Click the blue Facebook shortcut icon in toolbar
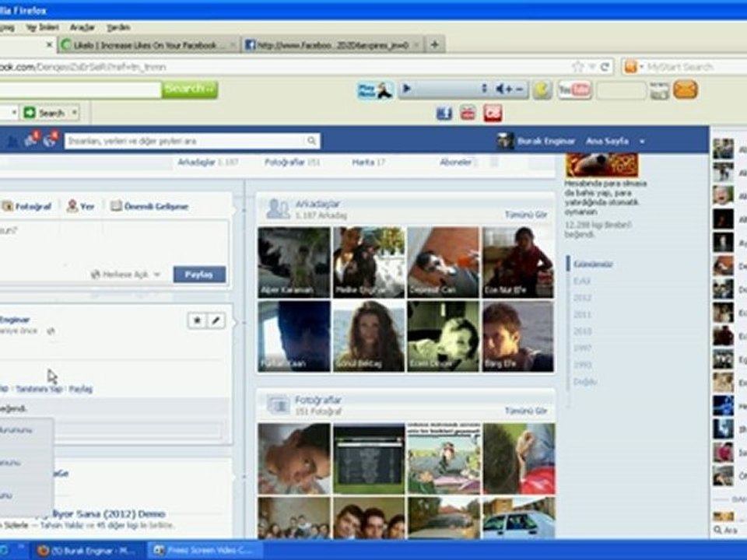Viewport: 747px width, 560px height. pos(444,113)
